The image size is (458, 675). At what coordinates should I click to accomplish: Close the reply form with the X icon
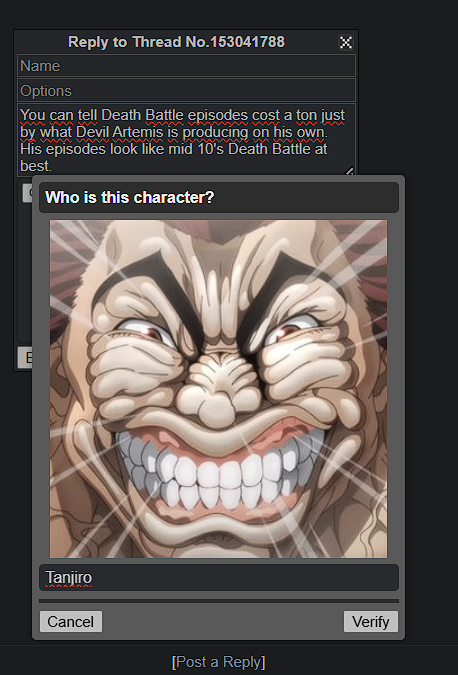[x=346, y=42]
